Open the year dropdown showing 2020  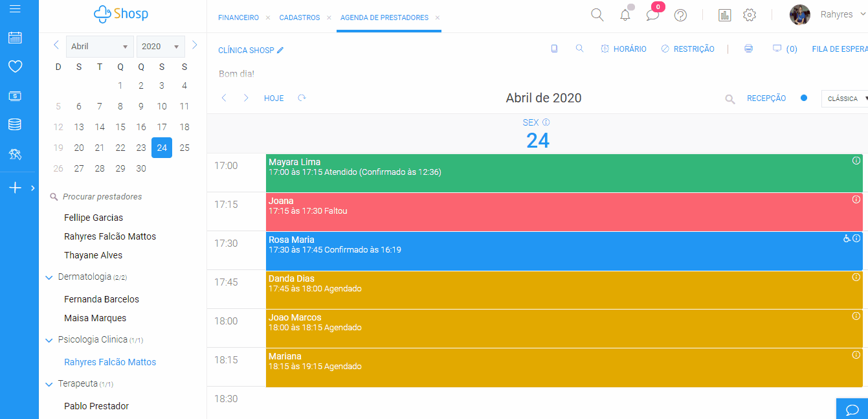pos(161,47)
